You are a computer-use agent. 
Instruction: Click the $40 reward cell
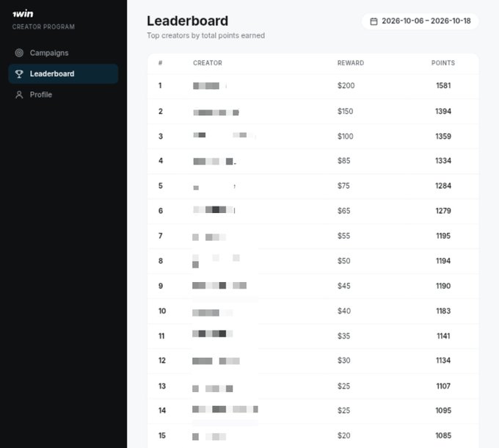pos(344,311)
